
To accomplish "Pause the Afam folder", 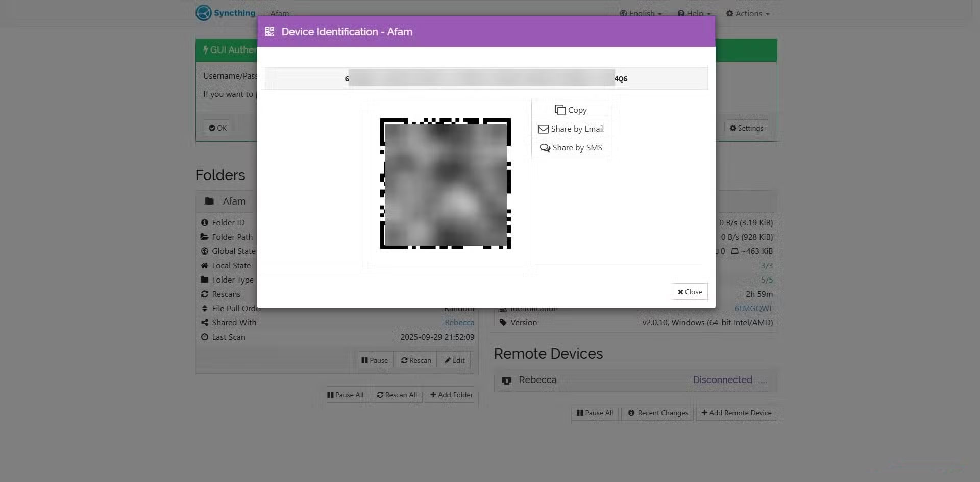I will (374, 360).
